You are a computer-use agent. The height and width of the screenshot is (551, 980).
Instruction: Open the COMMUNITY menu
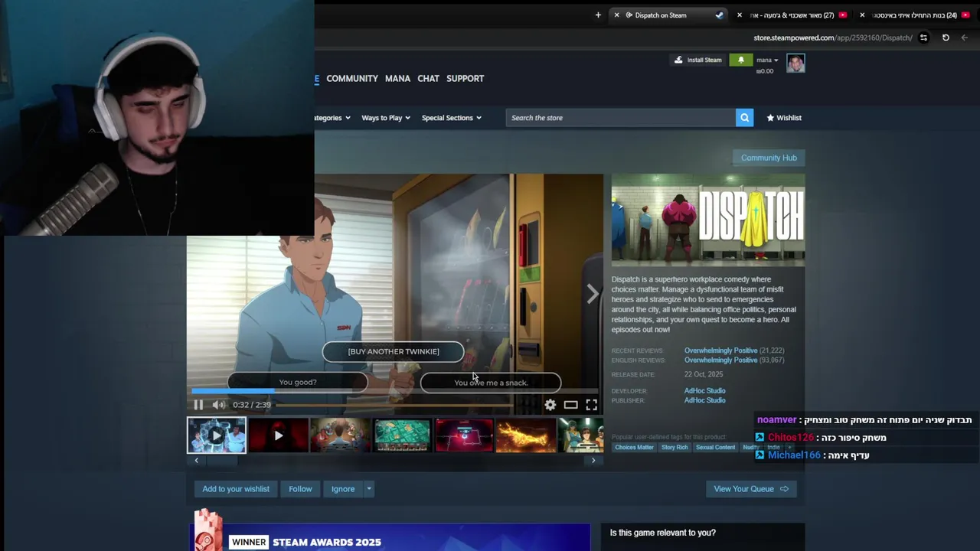(352, 78)
